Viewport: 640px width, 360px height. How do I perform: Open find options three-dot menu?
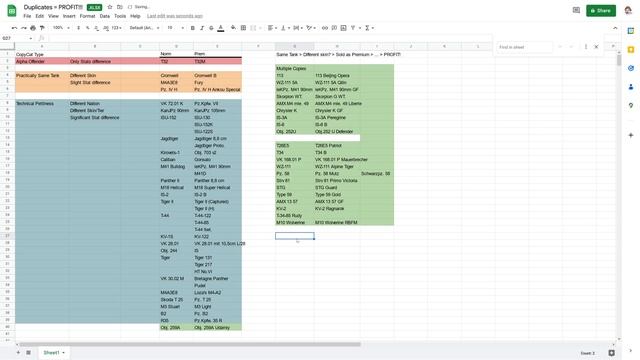click(586, 47)
